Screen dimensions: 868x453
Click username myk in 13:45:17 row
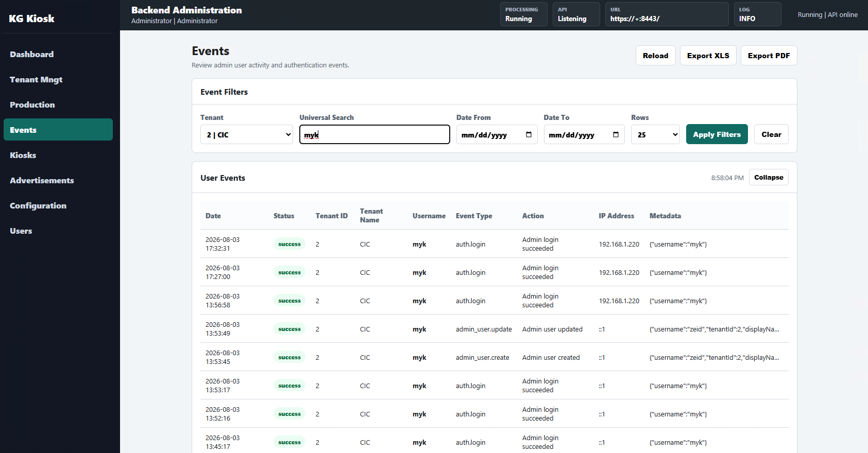click(419, 442)
